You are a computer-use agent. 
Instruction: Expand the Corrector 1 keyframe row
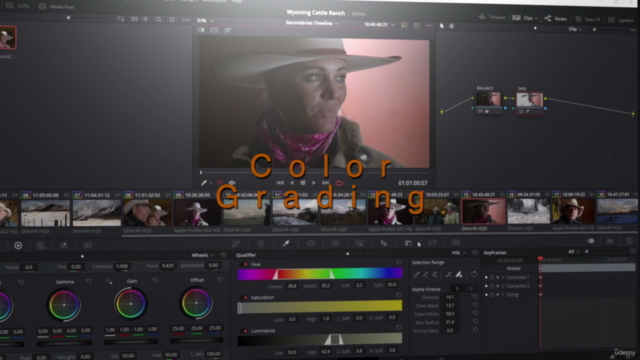pos(503,277)
